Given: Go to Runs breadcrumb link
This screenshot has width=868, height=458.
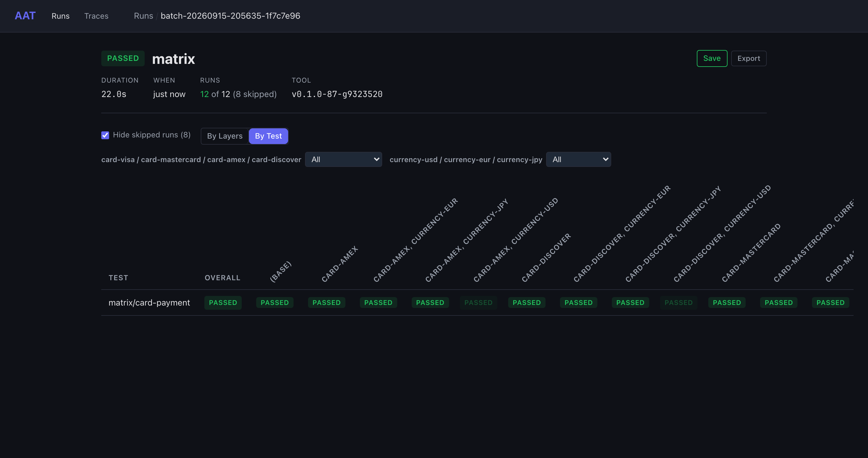Looking at the screenshot, I should [143, 16].
